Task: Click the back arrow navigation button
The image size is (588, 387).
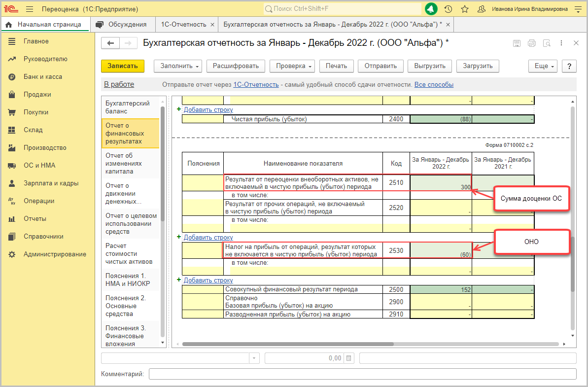Action: pos(110,43)
